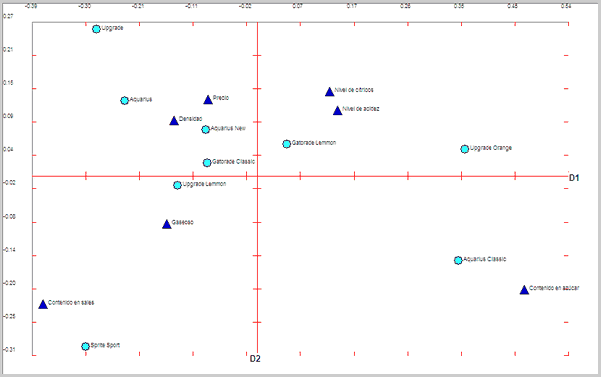Click the Densidad triangle marker
Viewport: 601px width, 377px height.
[x=174, y=121]
